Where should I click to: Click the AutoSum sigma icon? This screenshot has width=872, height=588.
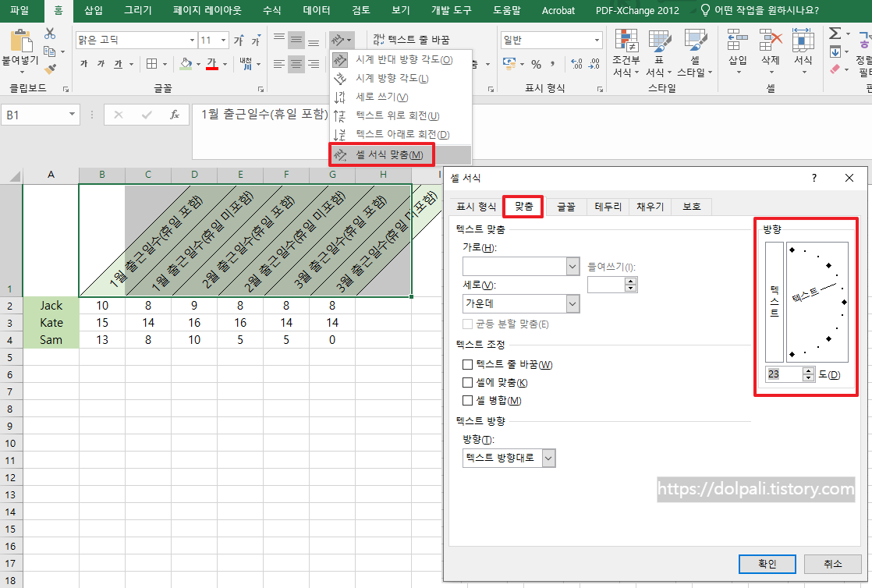click(x=835, y=34)
